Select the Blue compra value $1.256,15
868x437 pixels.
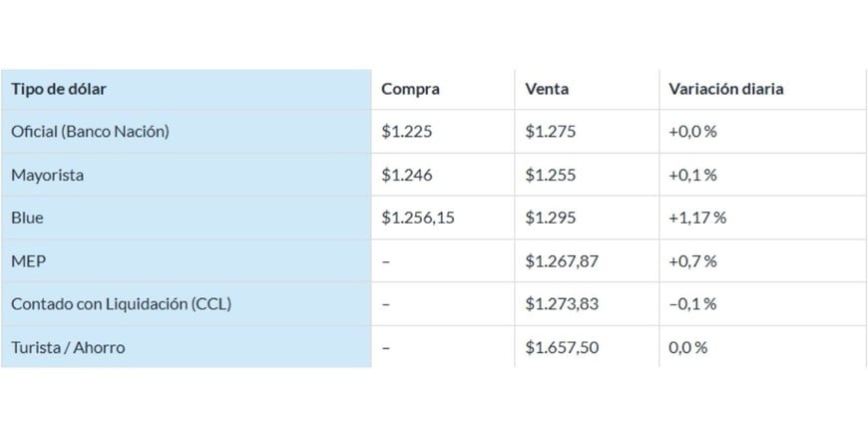[x=418, y=218]
